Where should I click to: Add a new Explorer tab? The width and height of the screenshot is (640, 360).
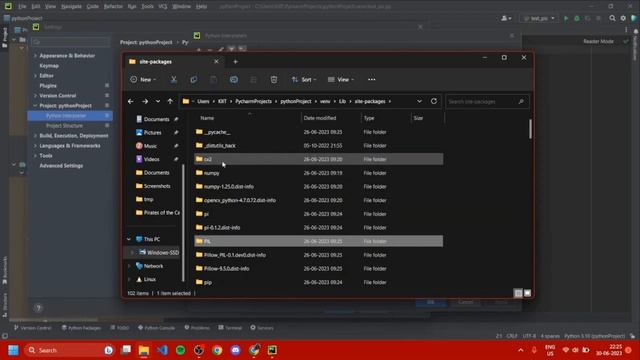[235, 62]
